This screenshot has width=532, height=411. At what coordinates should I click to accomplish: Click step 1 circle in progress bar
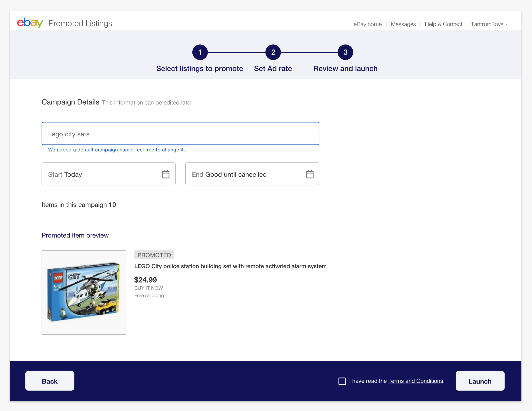click(x=200, y=52)
